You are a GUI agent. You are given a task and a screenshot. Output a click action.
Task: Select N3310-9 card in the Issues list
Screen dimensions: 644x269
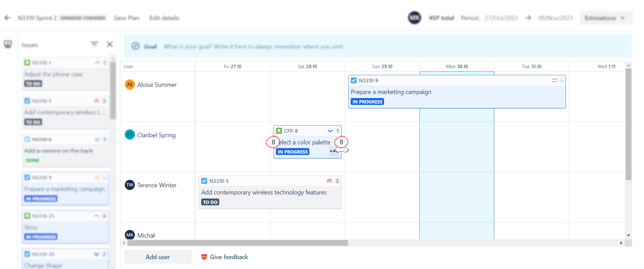65,189
